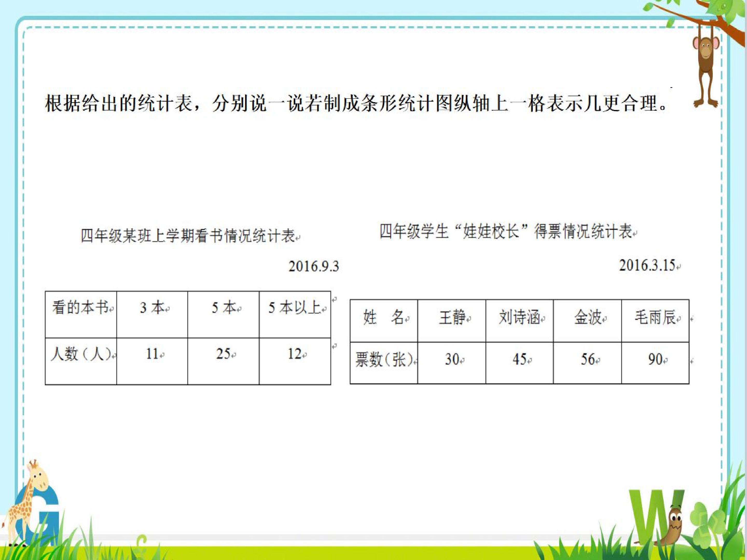Click the 5 本 column header
The width and height of the screenshot is (747, 560).
(x=224, y=314)
